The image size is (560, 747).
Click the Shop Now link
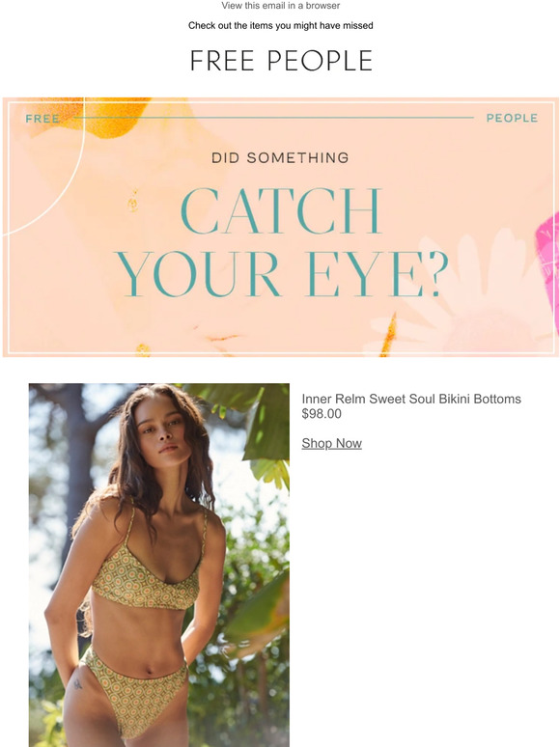click(332, 443)
